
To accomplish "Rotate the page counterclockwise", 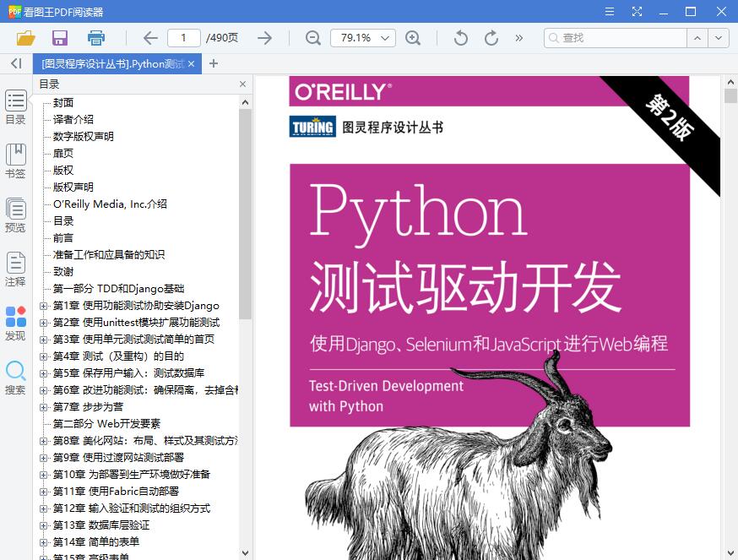I will click(x=461, y=38).
